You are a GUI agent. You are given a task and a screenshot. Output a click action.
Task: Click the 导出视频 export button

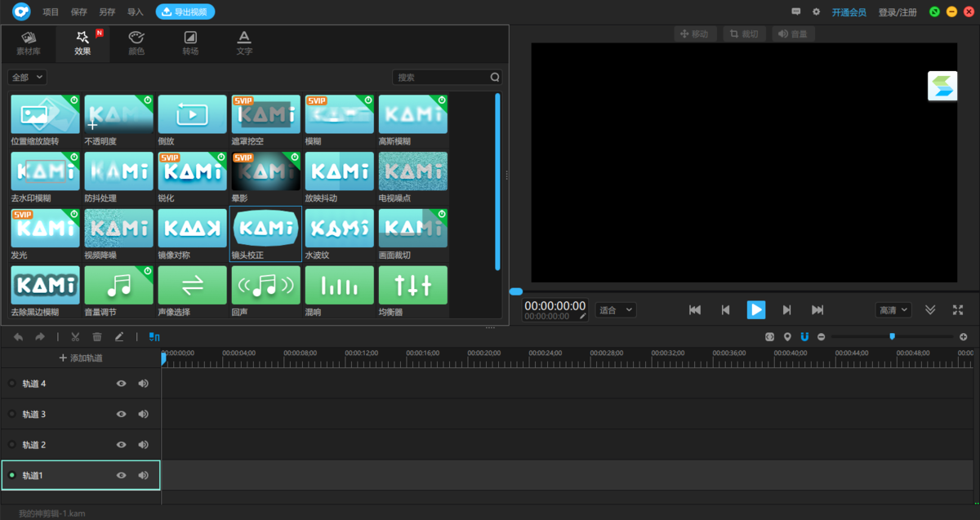pyautogui.click(x=185, y=12)
